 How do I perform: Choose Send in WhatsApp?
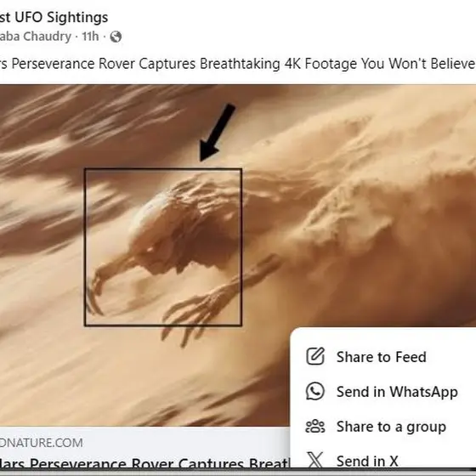[383, 391]
